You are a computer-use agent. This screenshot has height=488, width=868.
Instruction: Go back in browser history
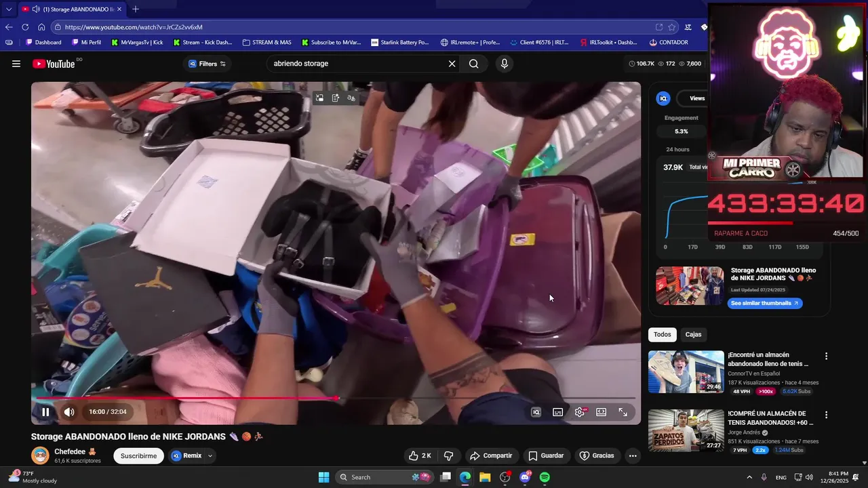point(9,27)
